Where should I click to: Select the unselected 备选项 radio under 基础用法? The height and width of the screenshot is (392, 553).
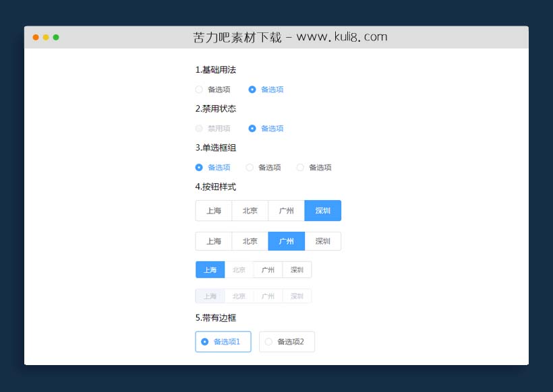point(200,89)
